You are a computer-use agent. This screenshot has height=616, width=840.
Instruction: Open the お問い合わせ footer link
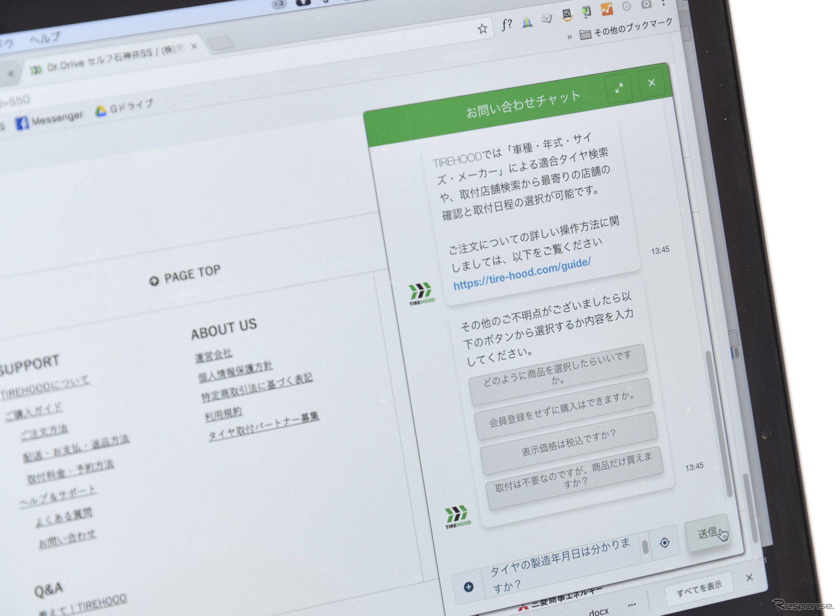pos(67,539)
